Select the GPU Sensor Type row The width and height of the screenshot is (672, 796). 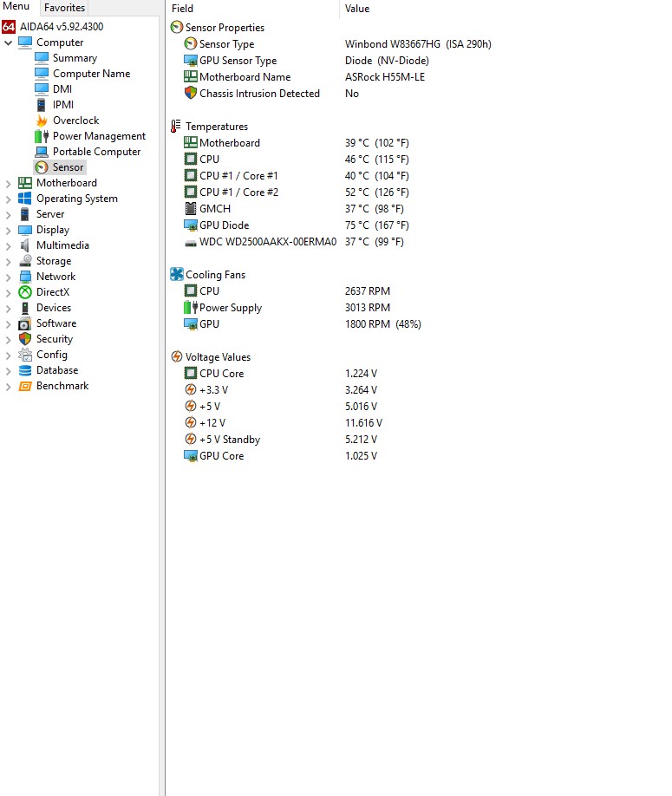point(307,61)
